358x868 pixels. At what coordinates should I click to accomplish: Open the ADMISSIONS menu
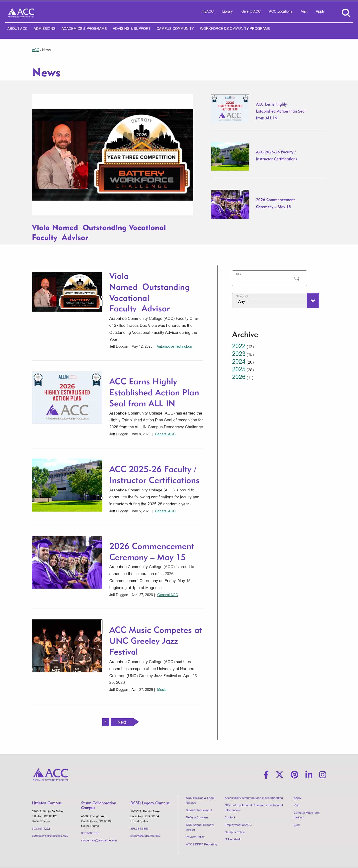(44, 29)
